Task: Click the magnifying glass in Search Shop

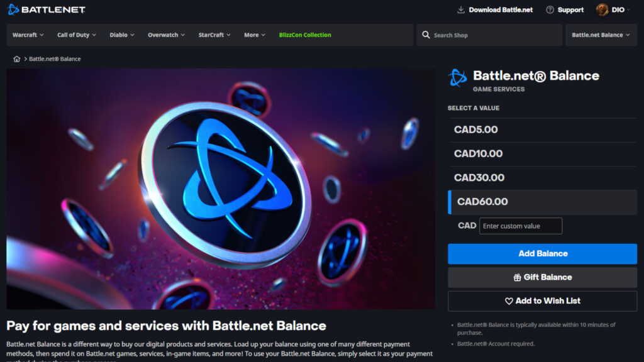Action: coord(426,35)
